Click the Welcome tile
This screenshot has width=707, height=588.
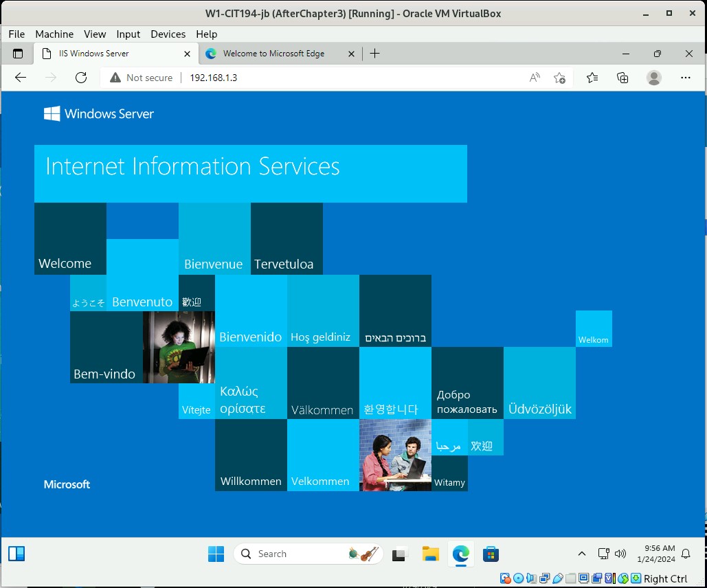click(x=70, y=238)
